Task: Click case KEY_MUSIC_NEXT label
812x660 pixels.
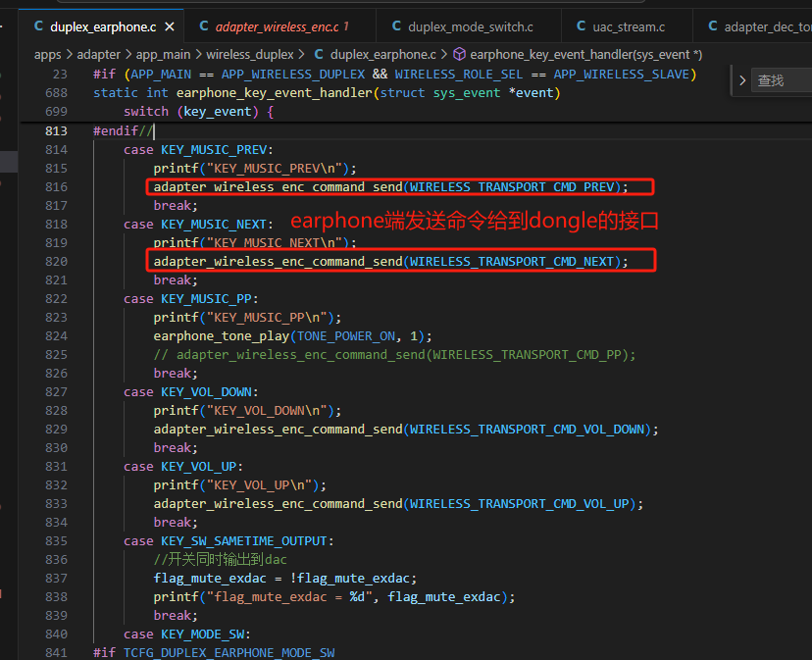Action: click(x=198, y=225)
